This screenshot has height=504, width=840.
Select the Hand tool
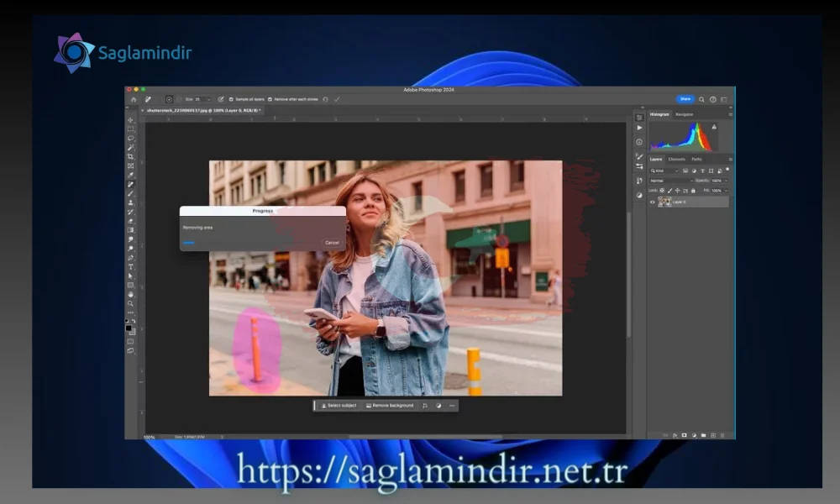tap(131, 294)
